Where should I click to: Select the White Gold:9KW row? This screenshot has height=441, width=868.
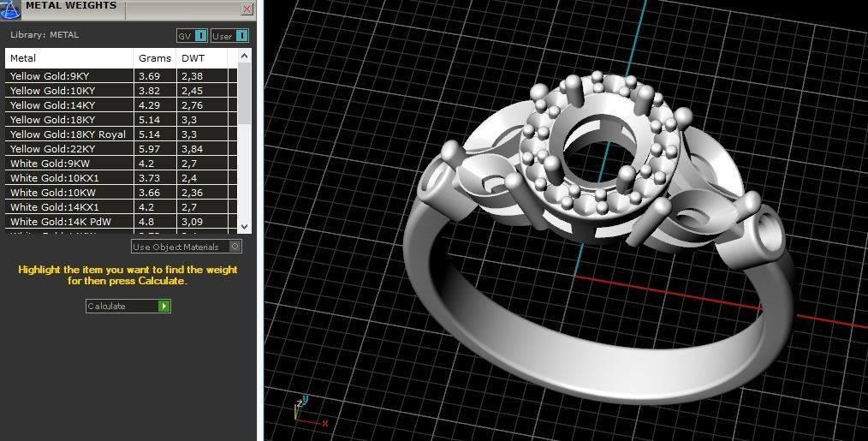[x=122, y=164]
